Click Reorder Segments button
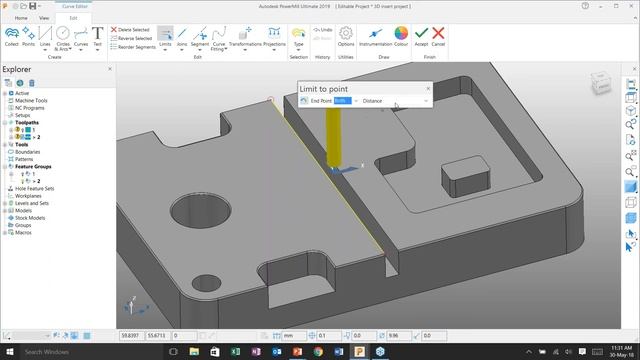Viewport: 640px width, 360px height. (x=133, y=47)
